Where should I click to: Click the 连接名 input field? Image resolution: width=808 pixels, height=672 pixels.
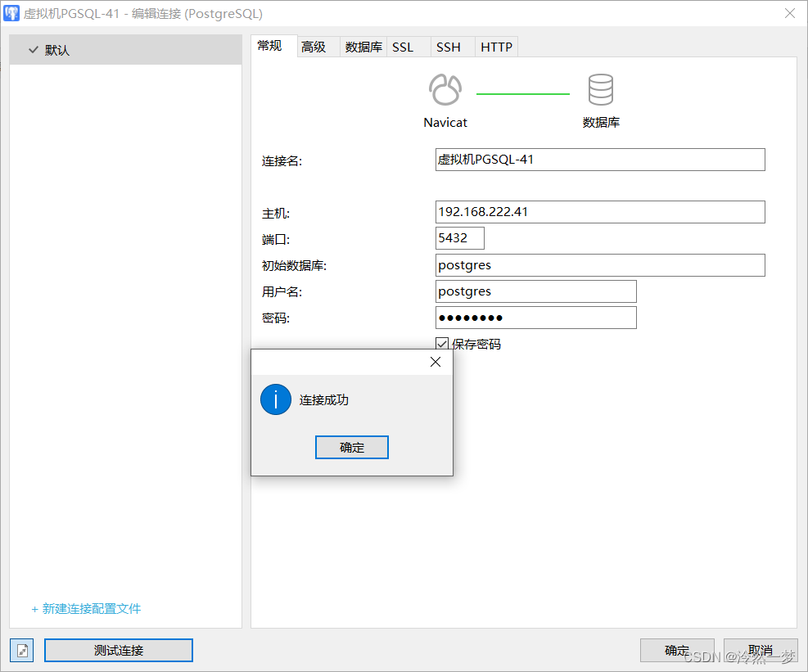(x=600, y=160)
